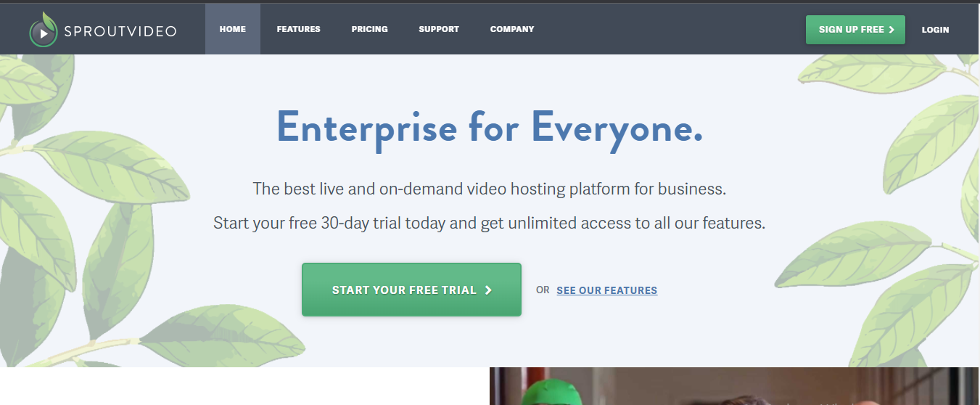Click the white blank area beside the video preview

tap(244, 386)
